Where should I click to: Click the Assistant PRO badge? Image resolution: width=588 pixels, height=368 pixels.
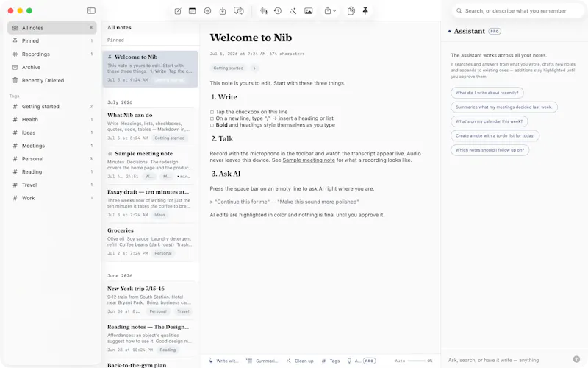495,32
